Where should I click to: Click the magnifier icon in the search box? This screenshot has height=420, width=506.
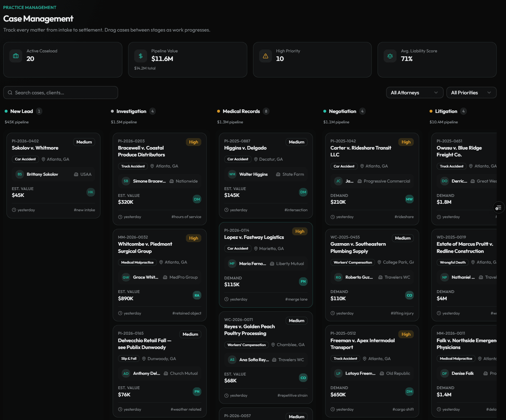[x=10, y=93]
